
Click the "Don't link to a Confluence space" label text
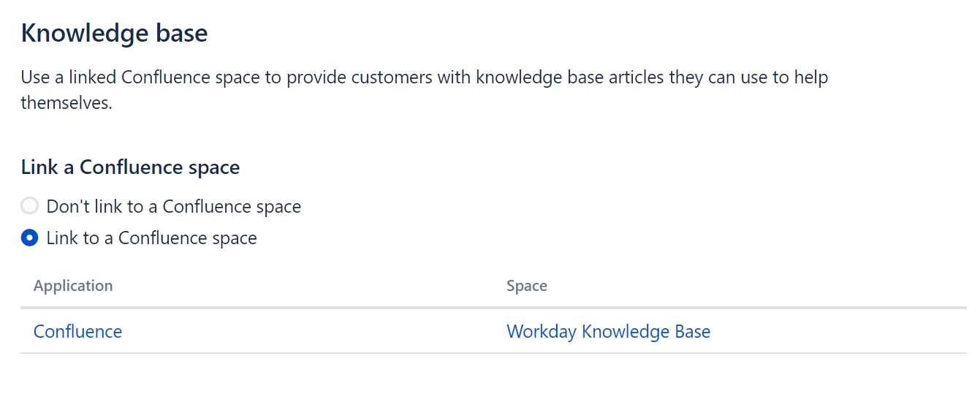[174, 206]
